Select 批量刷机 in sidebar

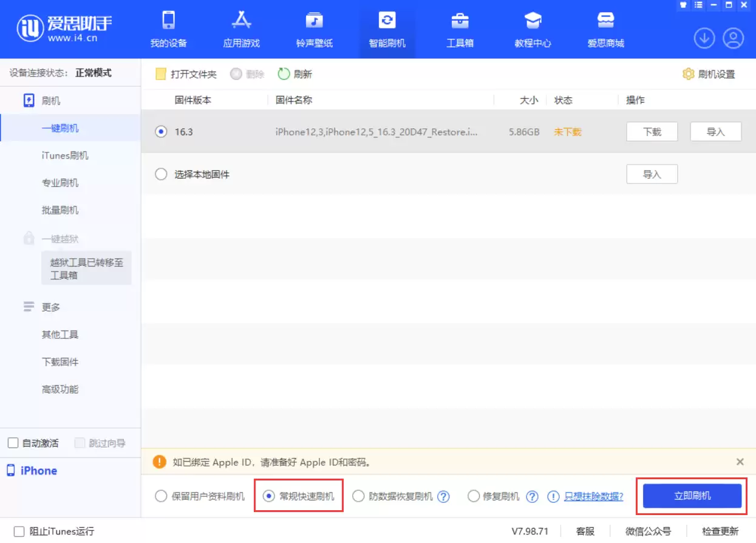pos(60,210)
